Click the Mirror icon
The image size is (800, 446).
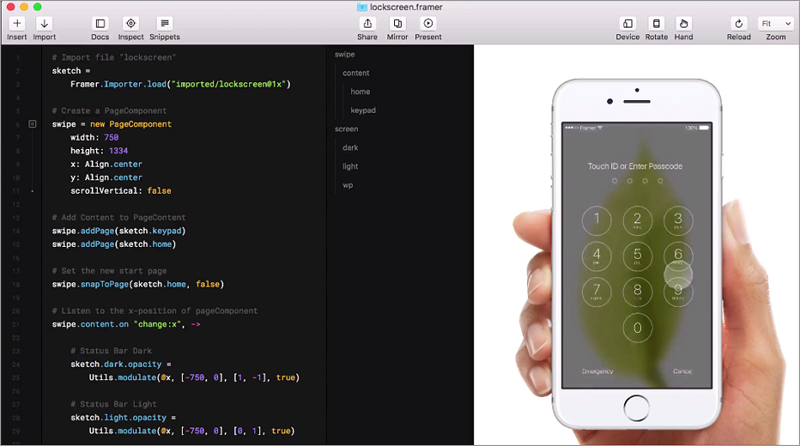click(397, 23)
